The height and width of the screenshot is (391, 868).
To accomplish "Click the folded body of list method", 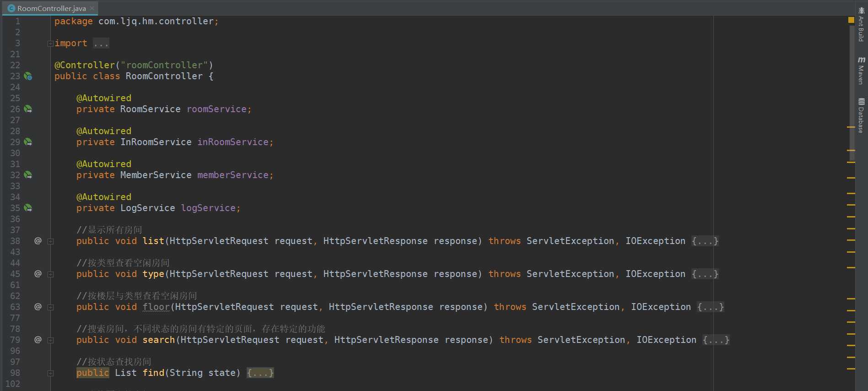I will coord(705,241).
